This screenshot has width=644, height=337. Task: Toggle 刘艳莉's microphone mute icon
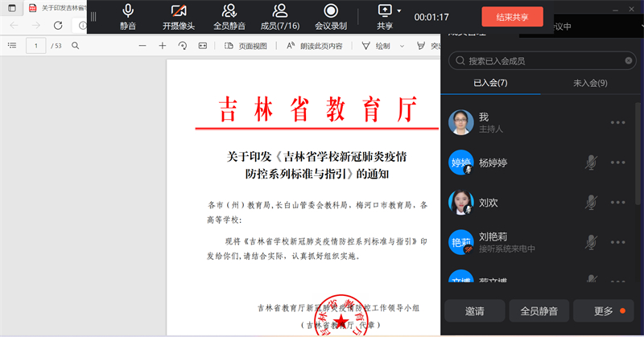[x=591, y=241]
